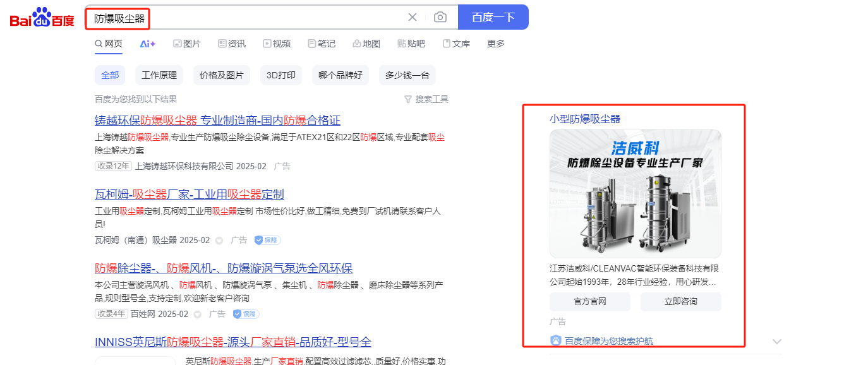Open camera image search icon

[x=440, y=17]
